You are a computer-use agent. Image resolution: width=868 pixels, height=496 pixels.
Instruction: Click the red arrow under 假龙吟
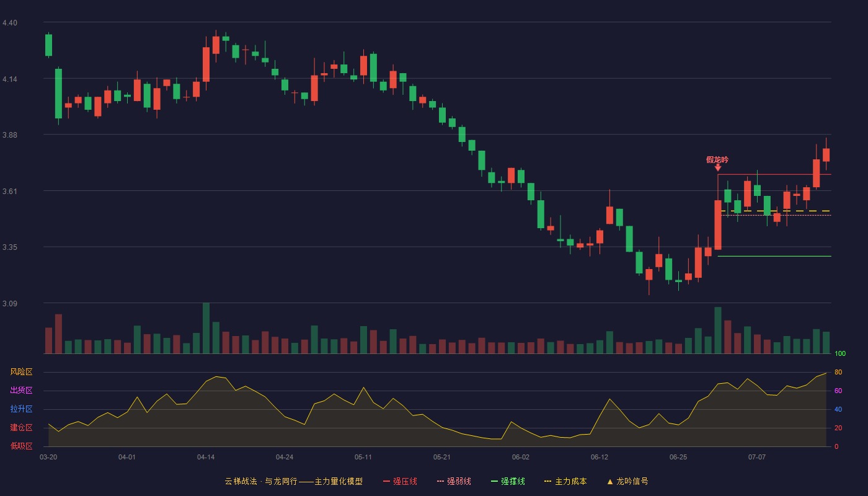point(717,167)
